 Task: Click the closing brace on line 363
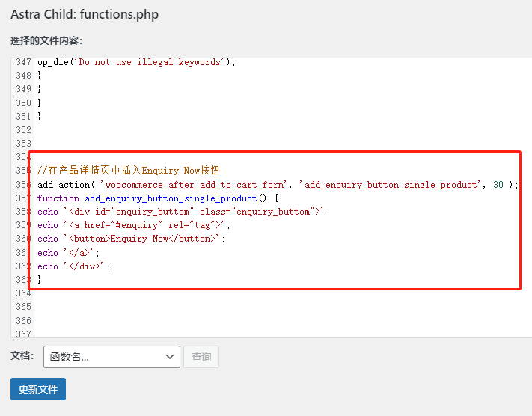coord(40,280)
